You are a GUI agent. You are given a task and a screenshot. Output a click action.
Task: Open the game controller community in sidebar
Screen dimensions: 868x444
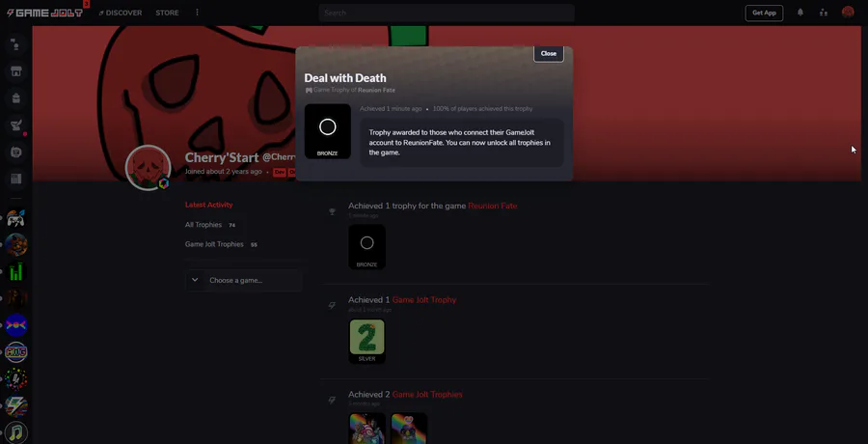pos(16,218)
